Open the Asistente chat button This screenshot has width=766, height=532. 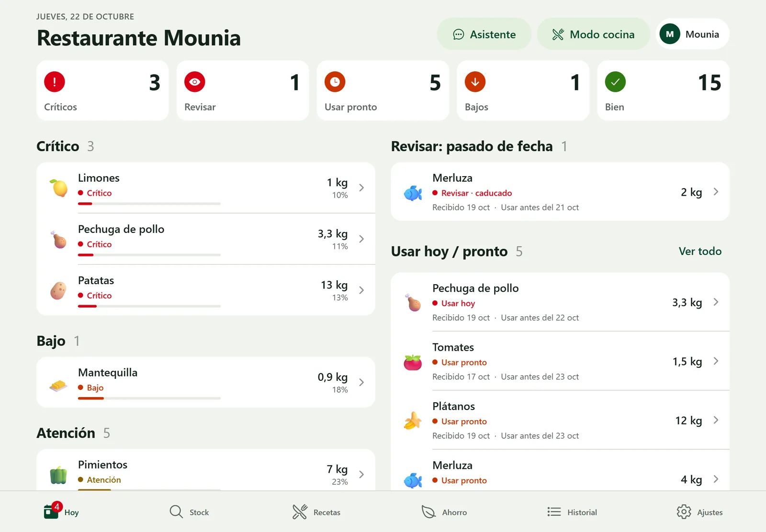pos(484,34)
